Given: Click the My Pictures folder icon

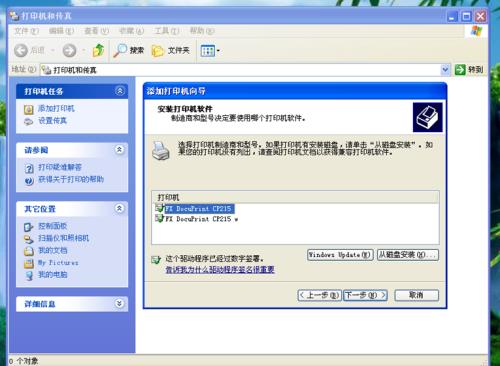Looking at the screenshot, I should pos(29,263).
